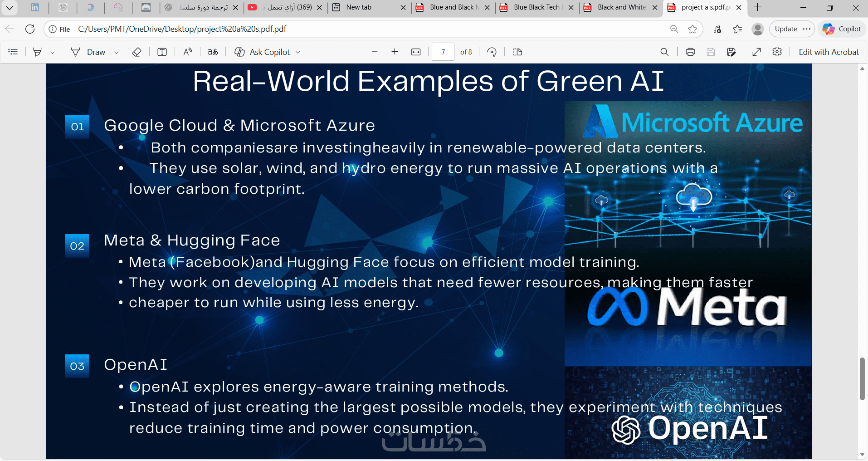868x461 pixels.
Task: Click the scrollbar down arrow
Action: click(x=862, y=455)
